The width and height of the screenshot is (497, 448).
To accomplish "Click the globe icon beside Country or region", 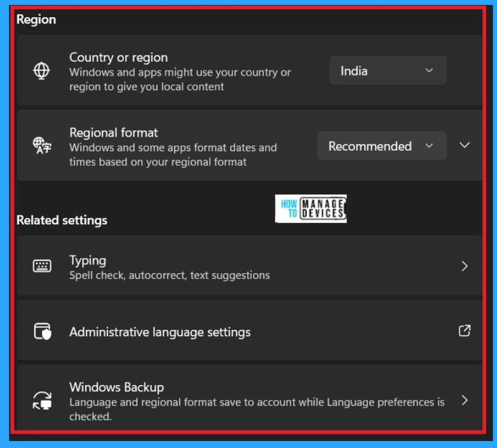I will [41, 71].
